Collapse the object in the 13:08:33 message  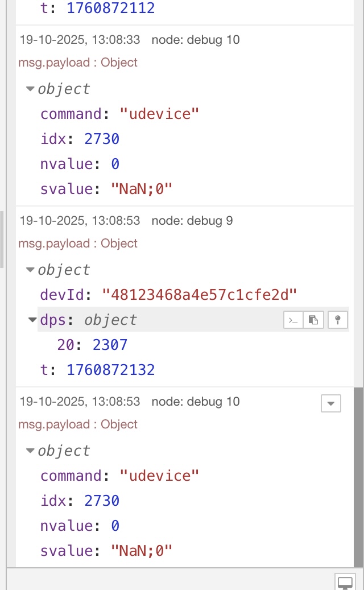pyautogui.click(x=30, y=89)
